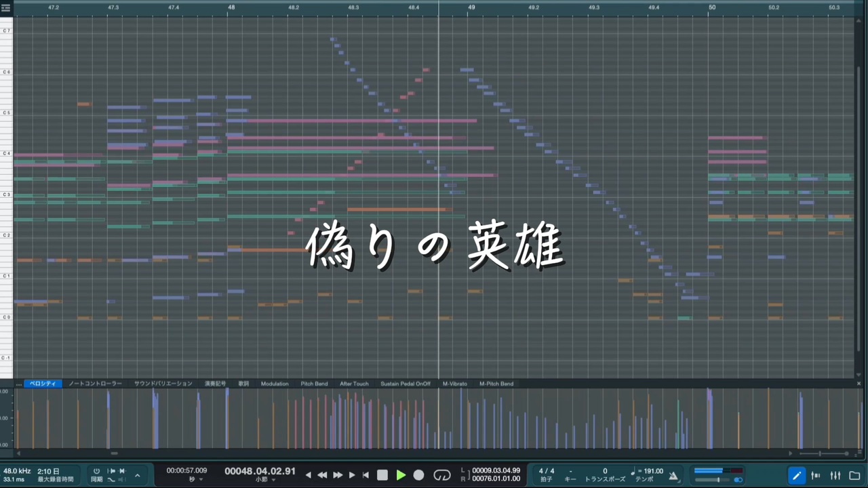Toggle the sync power icon
The height and width of the screenshot is (488, 868).
click(96, 471)
